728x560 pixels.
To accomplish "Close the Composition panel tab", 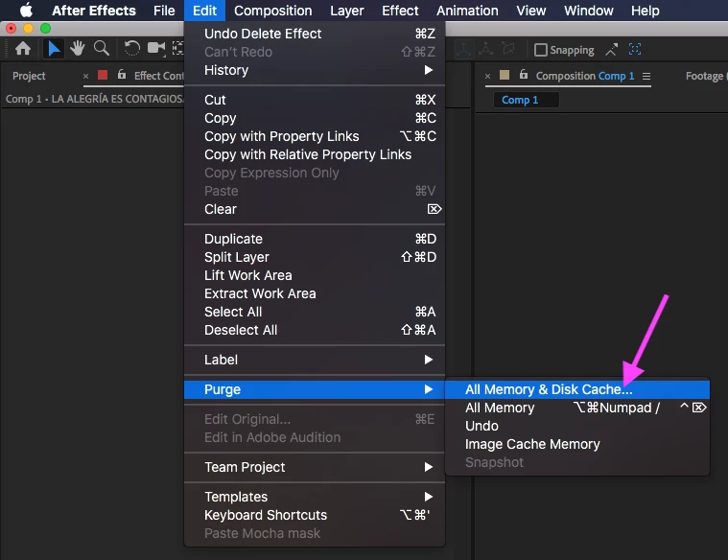I will coord(487,76).
